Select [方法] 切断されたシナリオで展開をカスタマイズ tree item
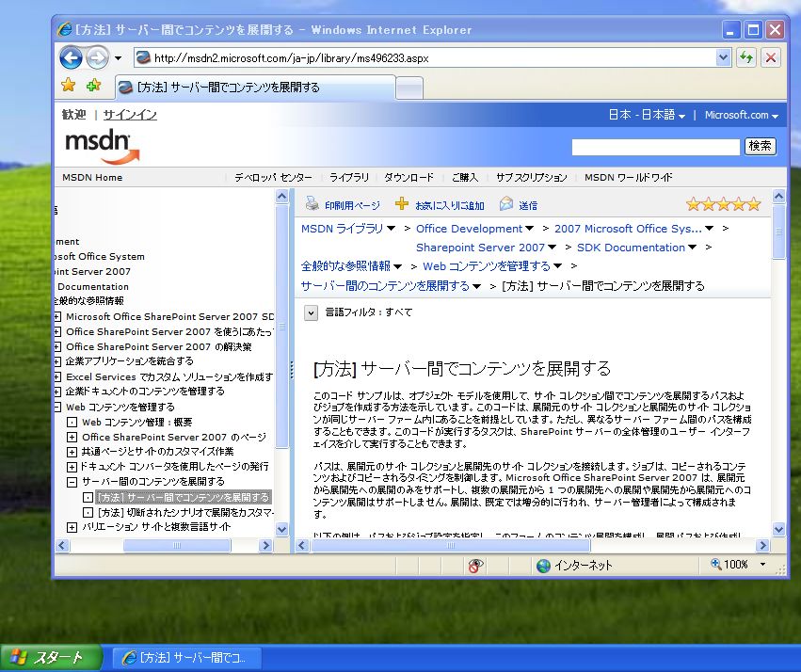Screen dimensions: 801x672 tap(185, 512)
